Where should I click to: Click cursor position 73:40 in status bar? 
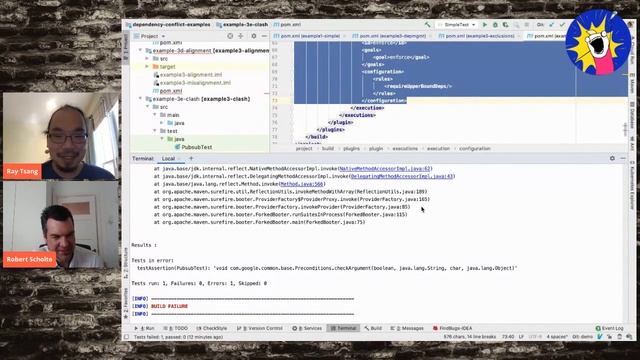(x=508, y=337)
